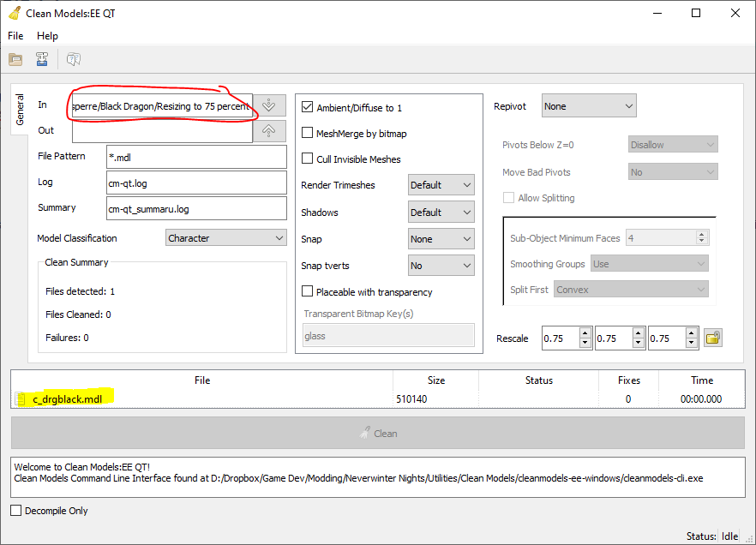Open the Model Classification dropdown
Screen dimensions: 756x545
coord(225,238)
